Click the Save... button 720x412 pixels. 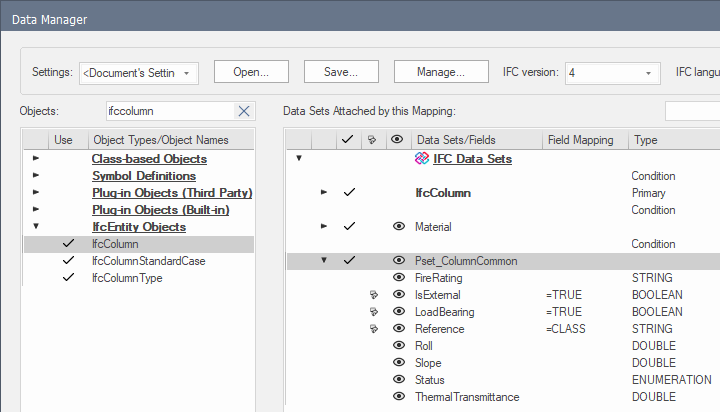tap(341, 72)
